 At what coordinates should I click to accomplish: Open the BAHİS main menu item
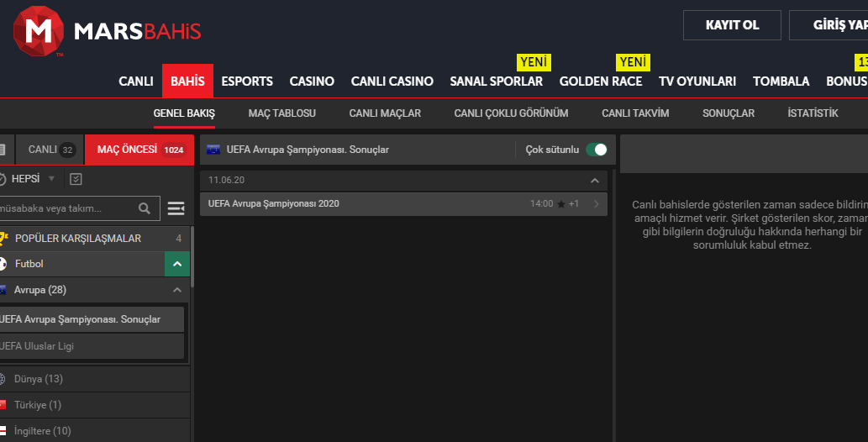pos(187,82)
